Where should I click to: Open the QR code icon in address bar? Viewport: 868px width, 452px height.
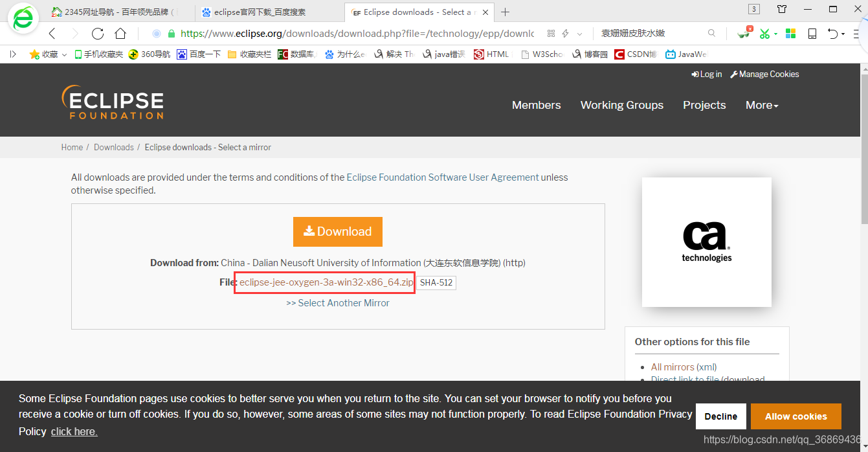(551, 34)
